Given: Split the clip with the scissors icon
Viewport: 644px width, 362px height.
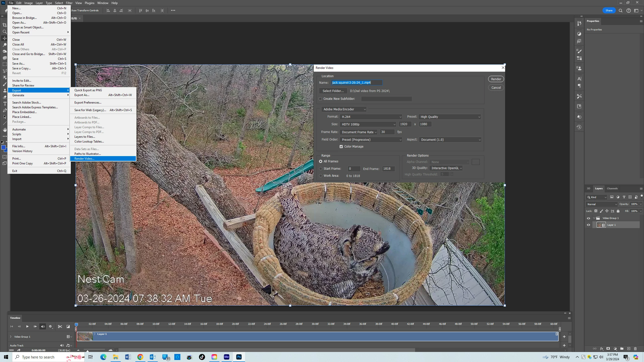Looking at the screenshot, I should point(60,327).
